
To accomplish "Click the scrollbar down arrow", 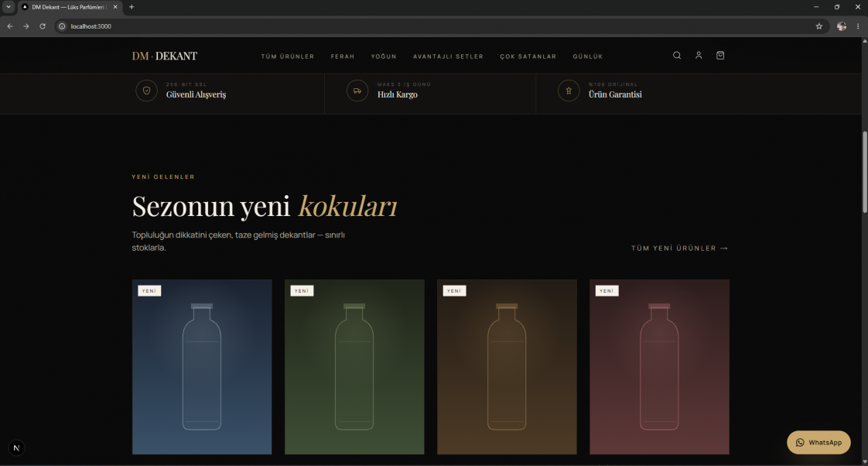I will [x=865, y=461].
